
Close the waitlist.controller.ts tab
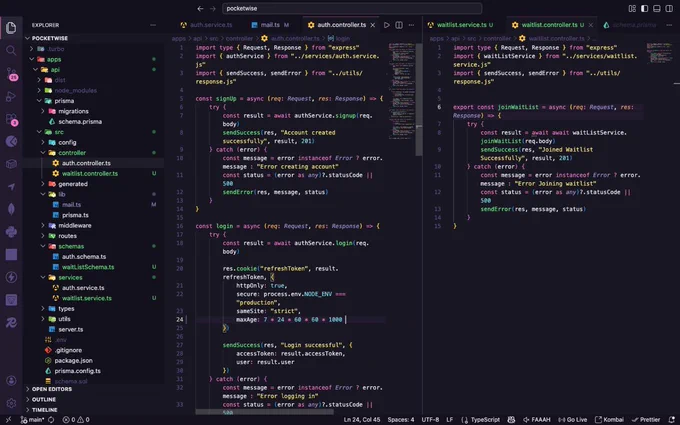[591, 25]
